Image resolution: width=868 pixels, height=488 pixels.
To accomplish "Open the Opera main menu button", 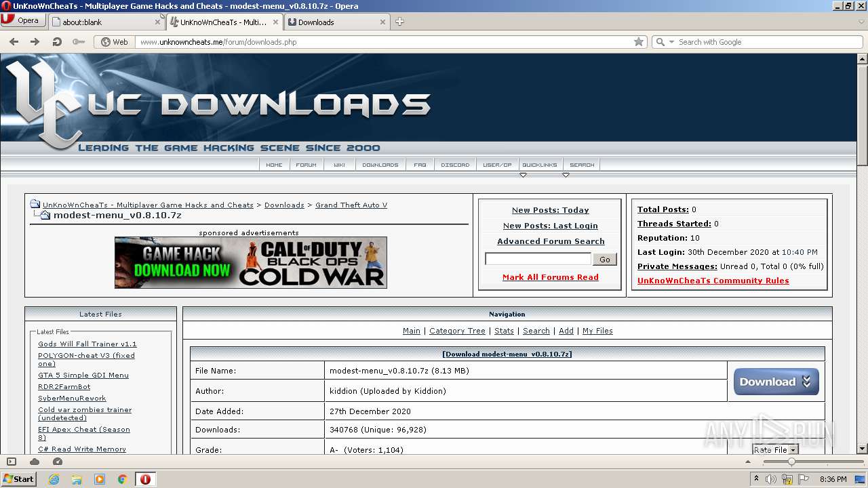I will click(23, 20).
